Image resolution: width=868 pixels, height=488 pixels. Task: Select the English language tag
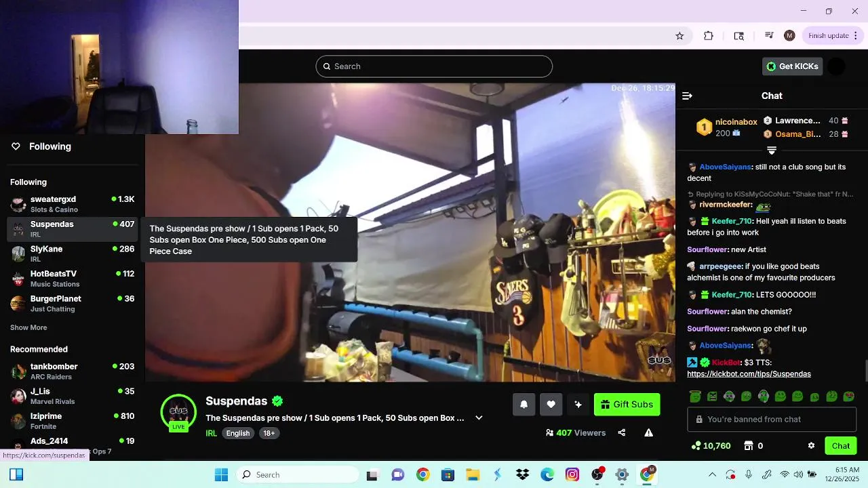pyautogui.click(x=238, y=433)
